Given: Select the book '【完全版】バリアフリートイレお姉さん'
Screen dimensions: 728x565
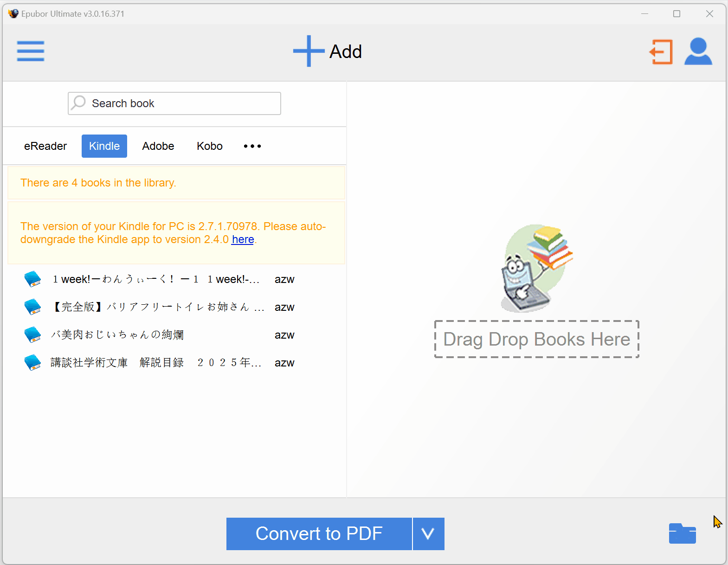Looking at the screenshot, I should 158,307.
